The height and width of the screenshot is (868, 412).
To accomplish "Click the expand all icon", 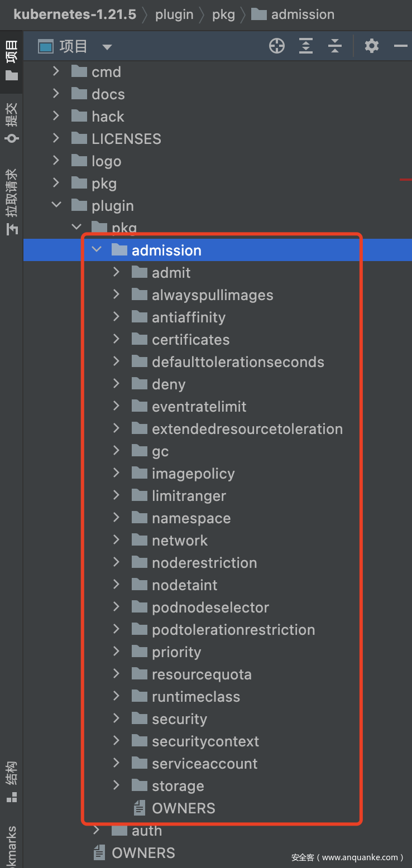I will 306,46.
